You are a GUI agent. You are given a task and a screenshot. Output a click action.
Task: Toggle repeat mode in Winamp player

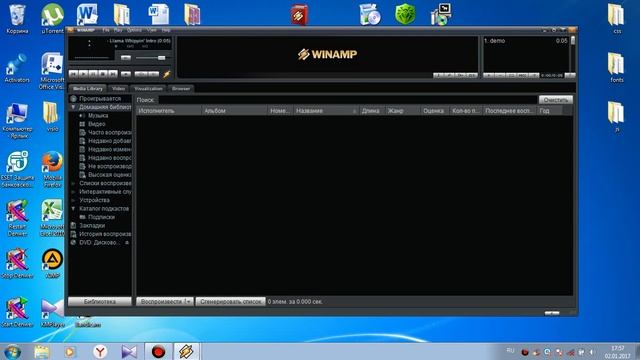[154, 74]
